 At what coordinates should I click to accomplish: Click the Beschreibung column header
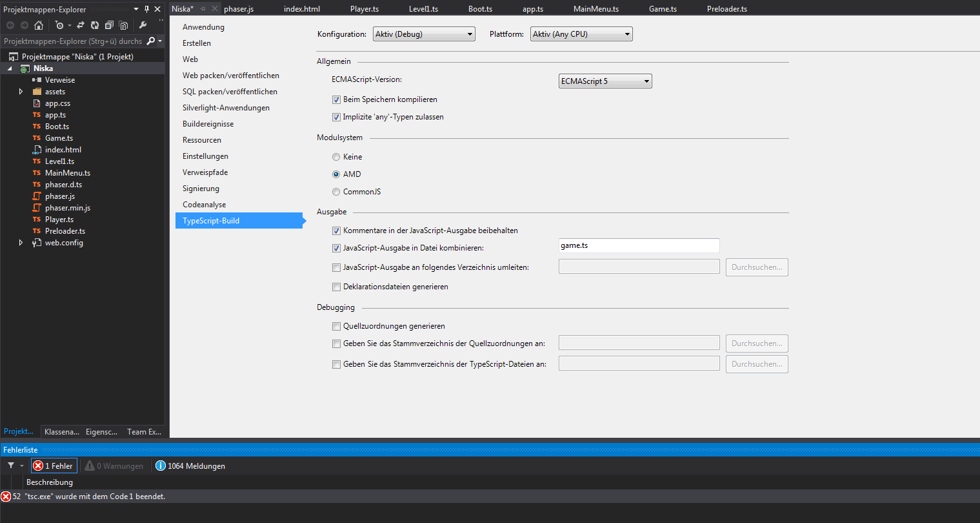50,482
